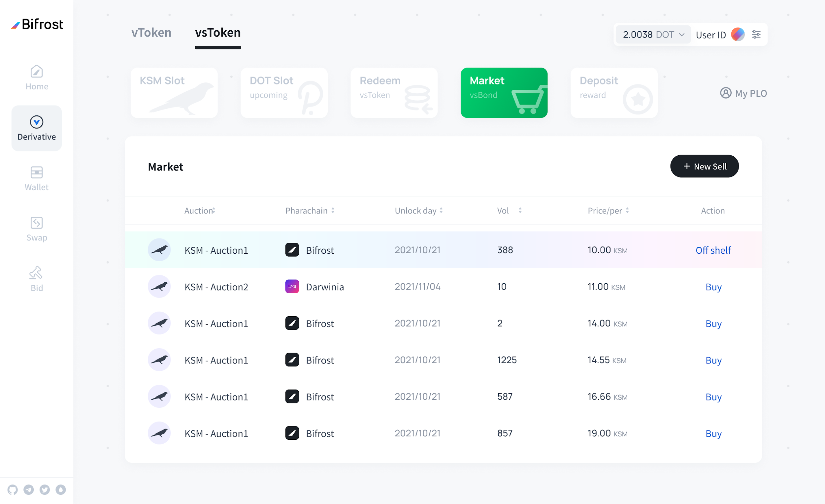Viewport: 825px width, 504px height.
Task: Open the Twitter icon link
Action: pos(45,489)
